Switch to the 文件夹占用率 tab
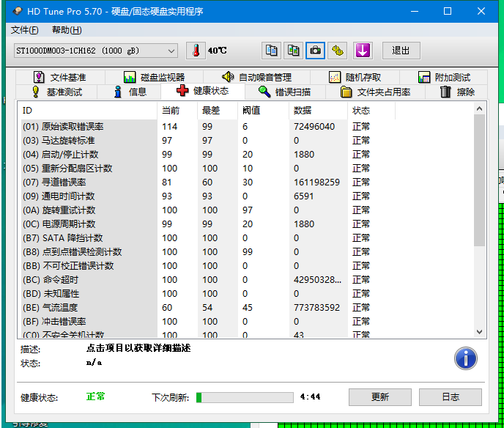The image size is (504, 428). 375,92
